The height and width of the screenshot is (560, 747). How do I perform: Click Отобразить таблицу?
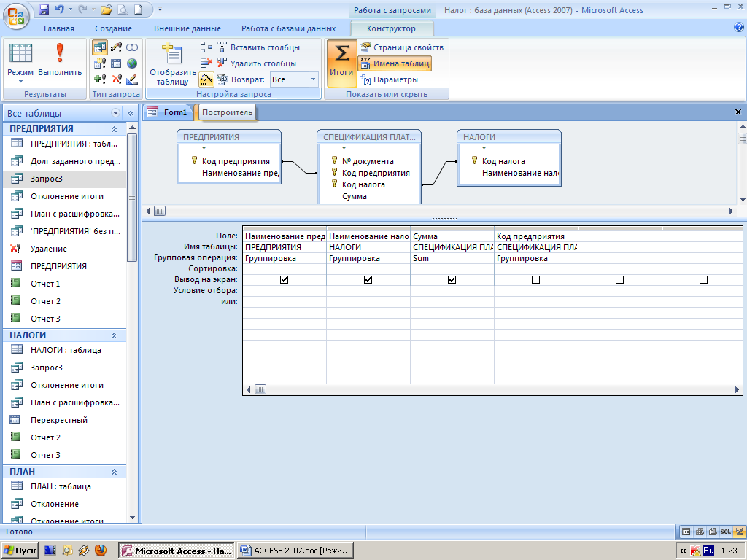172,63
